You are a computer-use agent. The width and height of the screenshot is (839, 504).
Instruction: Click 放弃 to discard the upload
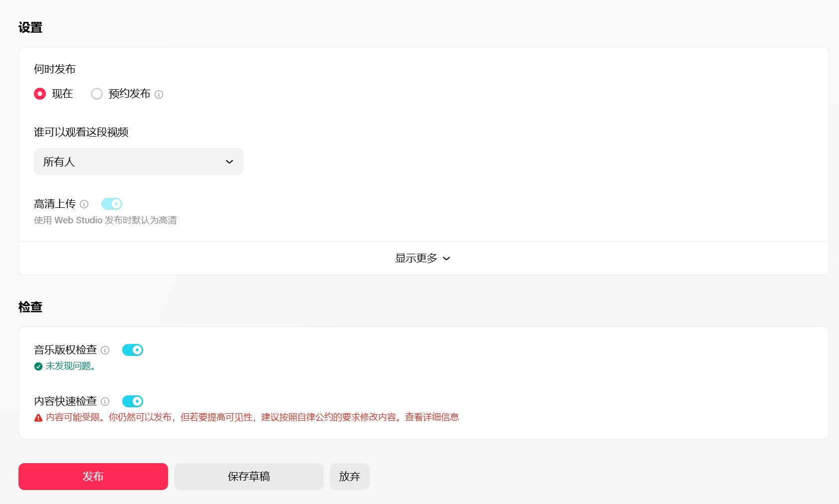click(x=349, y=477)
